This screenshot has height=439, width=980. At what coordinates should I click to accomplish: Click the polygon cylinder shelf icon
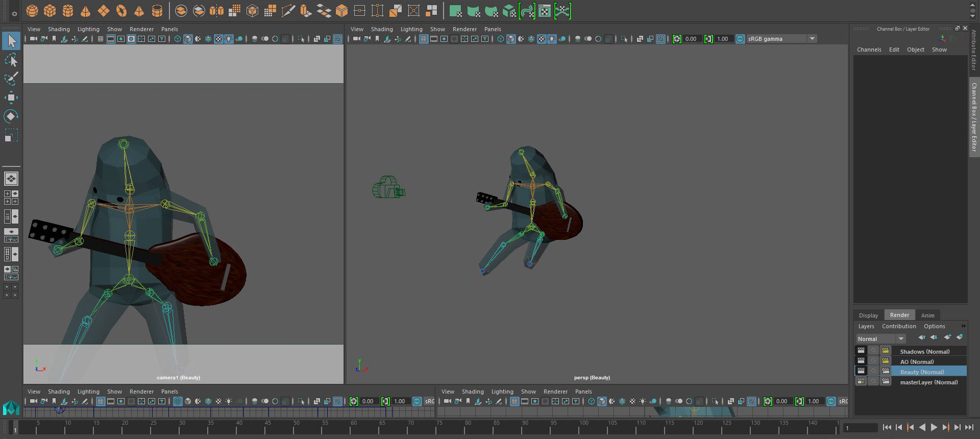67,11
